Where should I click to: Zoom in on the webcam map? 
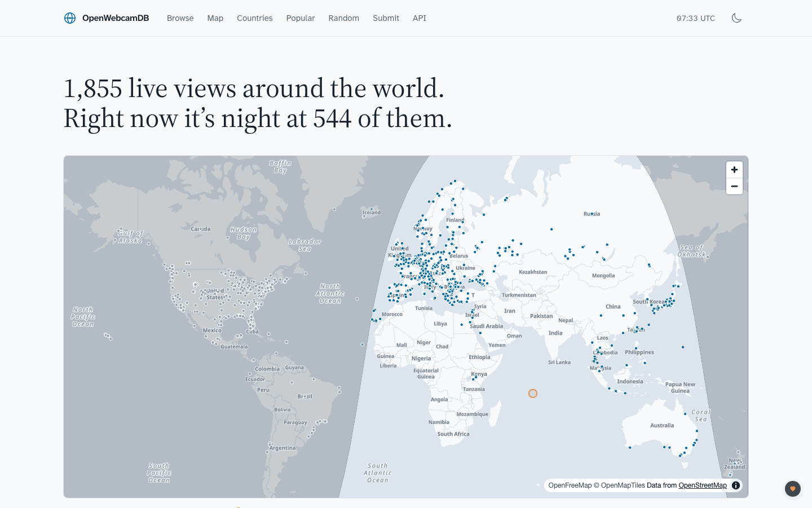click(734, 170)
